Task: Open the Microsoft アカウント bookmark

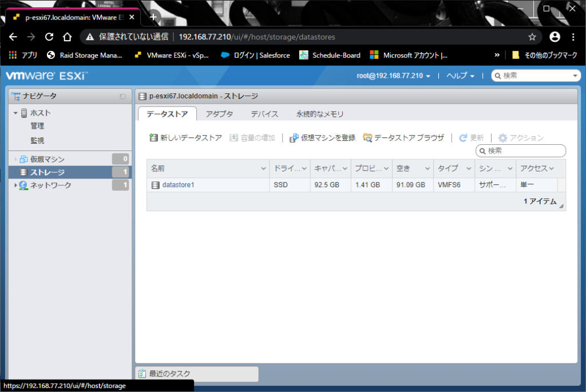Action: point(409,56)
